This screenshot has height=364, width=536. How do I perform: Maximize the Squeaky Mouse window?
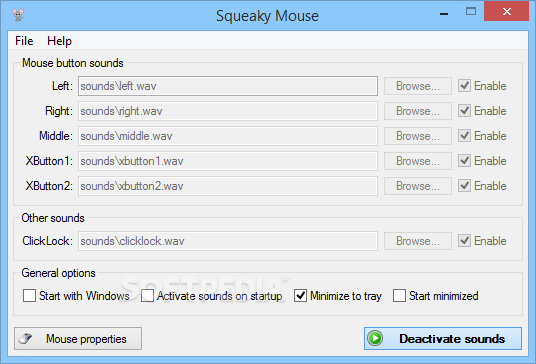coord(471,12)
